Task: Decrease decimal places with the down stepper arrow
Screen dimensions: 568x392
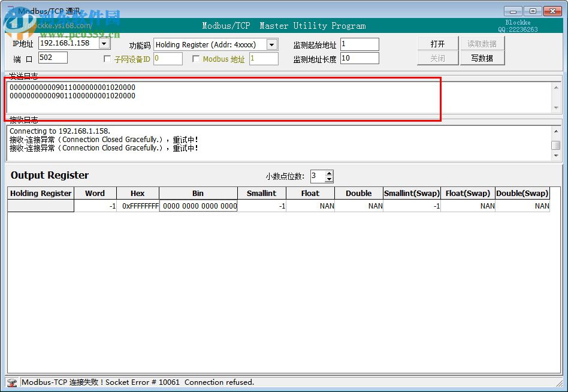Action: click(330, 179)
